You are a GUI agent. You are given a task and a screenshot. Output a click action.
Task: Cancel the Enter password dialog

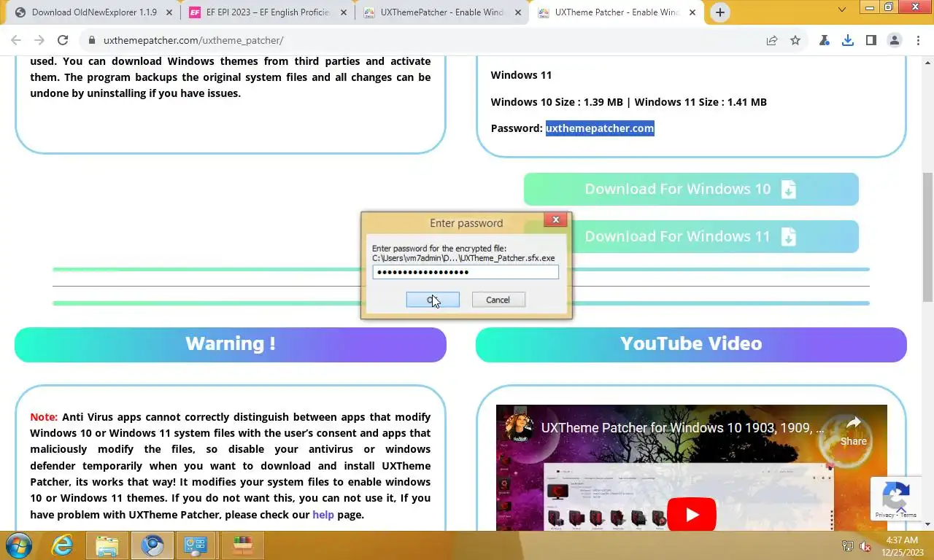tap(498, 300)
